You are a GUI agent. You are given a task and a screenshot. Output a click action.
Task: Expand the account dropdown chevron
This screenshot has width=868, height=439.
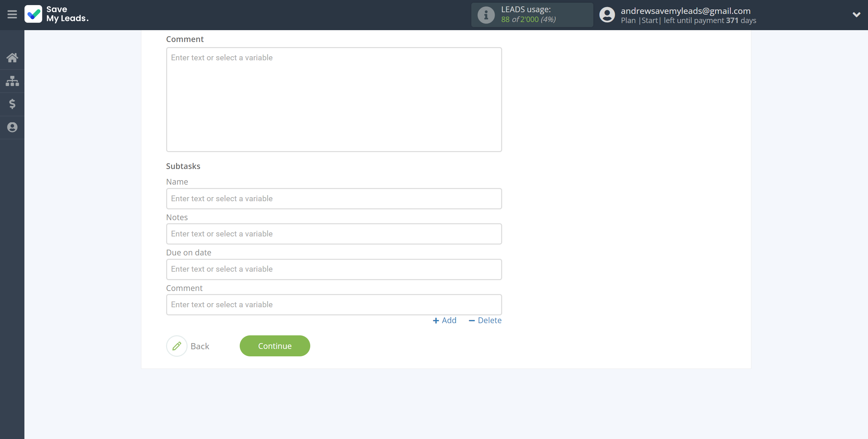[x=856, y=15]
